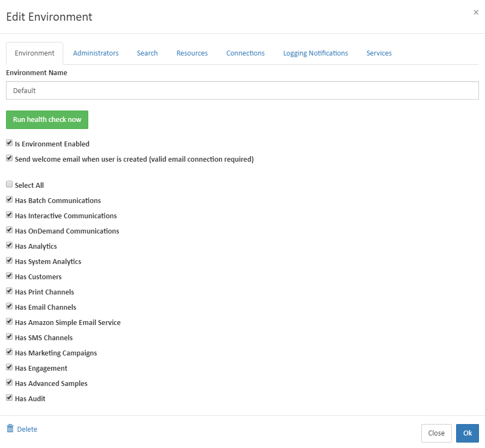Select the Environment tab
The height and width of the screenshot is (448, 485).
coord(35,53)
